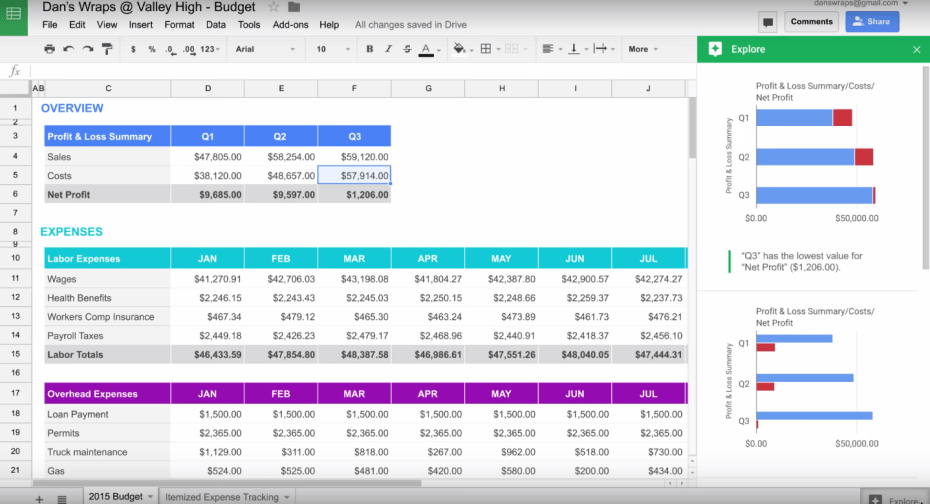
Task: Select row 15 header
Action: 15,354
